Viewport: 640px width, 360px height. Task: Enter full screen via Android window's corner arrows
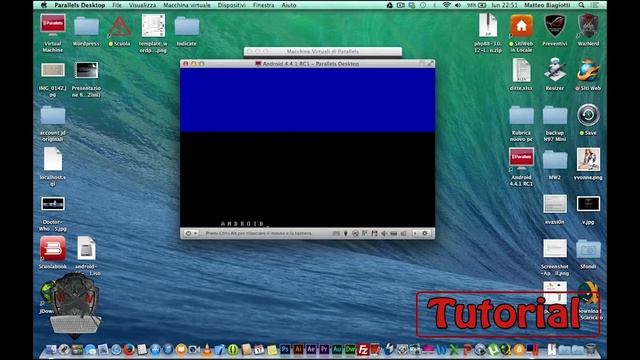tap(430, 64)
